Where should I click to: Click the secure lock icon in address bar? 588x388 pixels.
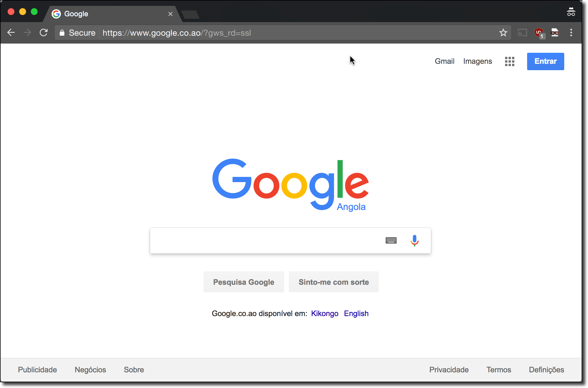tap(64, 32)
